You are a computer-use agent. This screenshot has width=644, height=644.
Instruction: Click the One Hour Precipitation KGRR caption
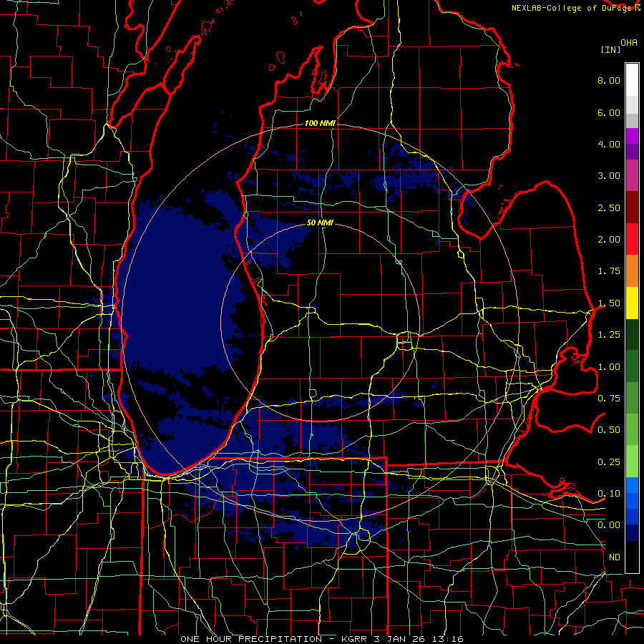322,639
